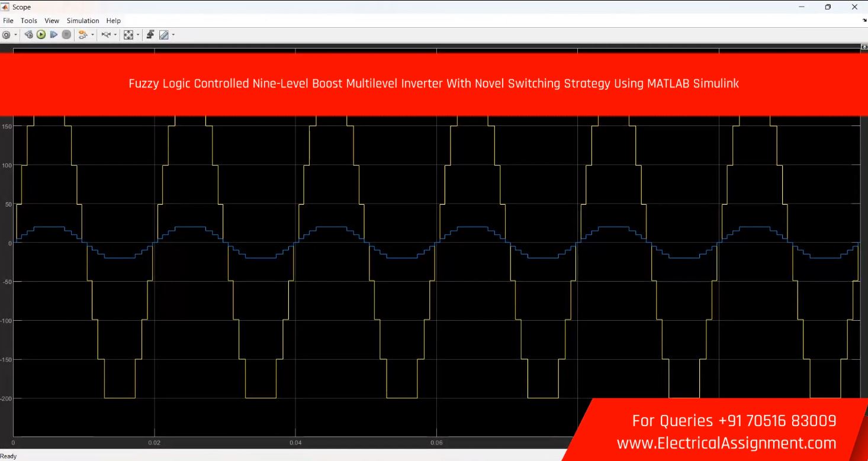Open the Tools menu
The width and height of the screenshot is (868, 461).
point(29,21)
